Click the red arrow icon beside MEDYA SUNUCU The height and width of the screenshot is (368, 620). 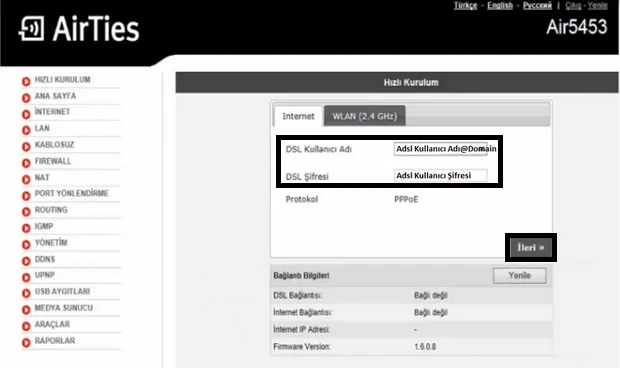(26, 310)
